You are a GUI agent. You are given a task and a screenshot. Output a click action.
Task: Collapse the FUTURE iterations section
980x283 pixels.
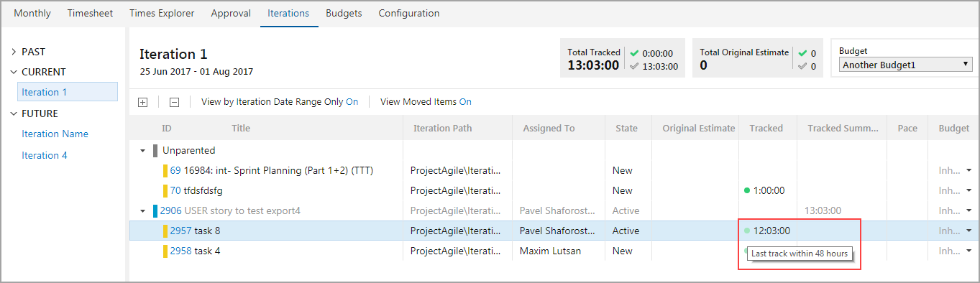(14, 113)
